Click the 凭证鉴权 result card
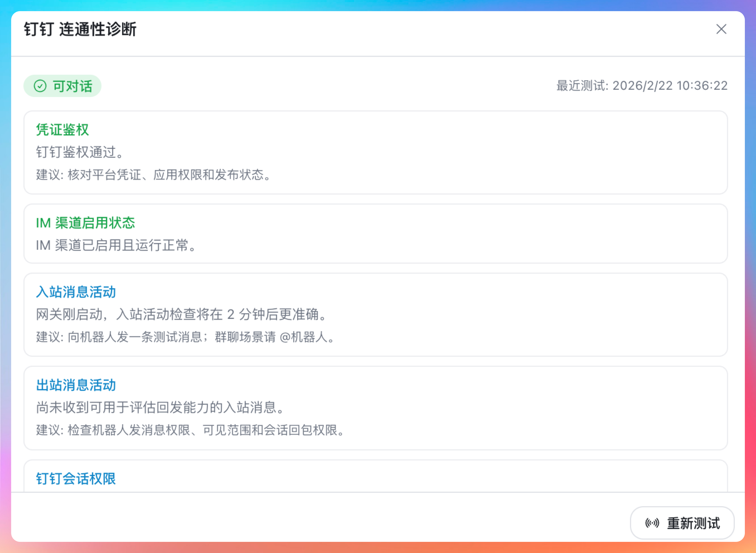Image resolution: width=756 pixels, height=553 pixels. coord(469,152)
